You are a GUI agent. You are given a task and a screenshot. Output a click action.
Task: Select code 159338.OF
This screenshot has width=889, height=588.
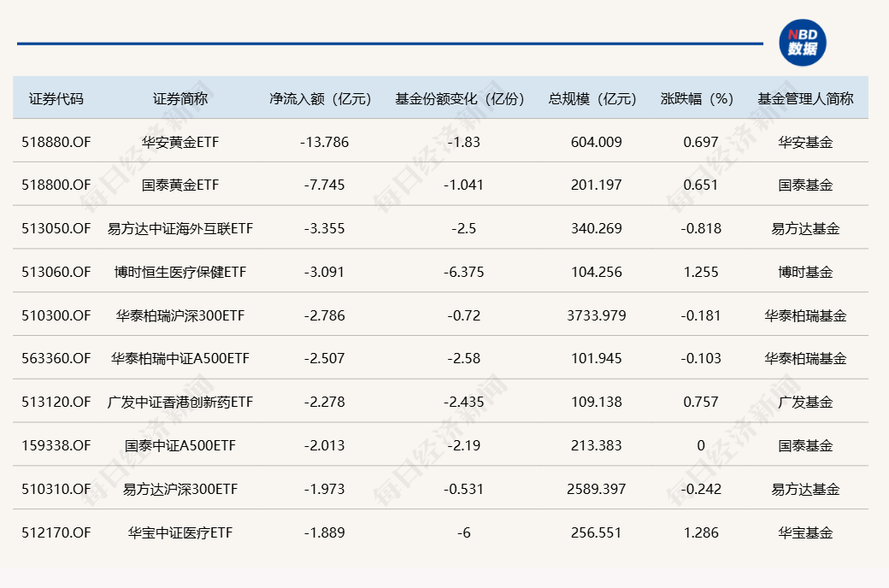[x=56, y=445]
